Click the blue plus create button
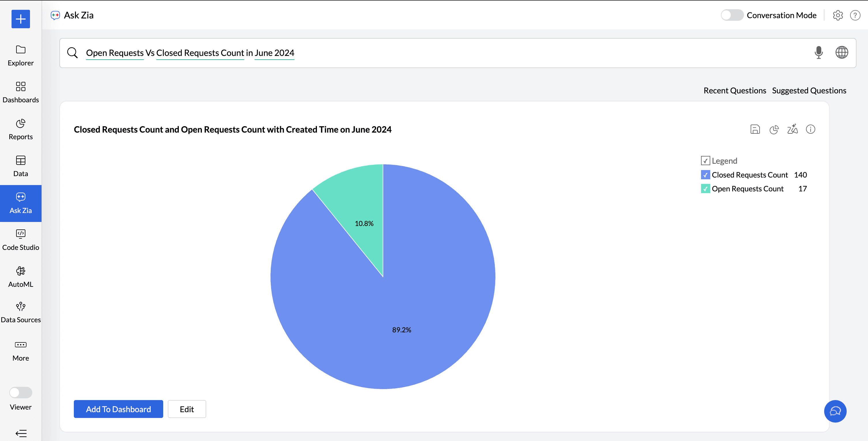Screen dimensions: 868x441 point(20,19)
